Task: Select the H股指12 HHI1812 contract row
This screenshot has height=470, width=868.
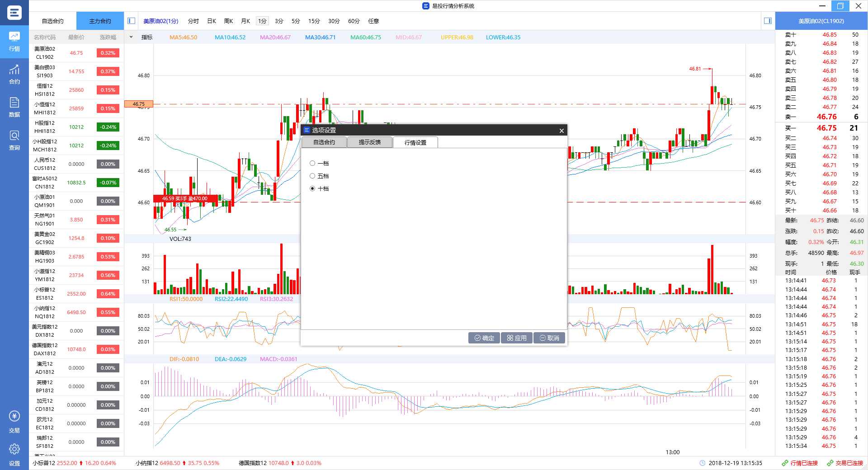Action: tap(76, 127)
